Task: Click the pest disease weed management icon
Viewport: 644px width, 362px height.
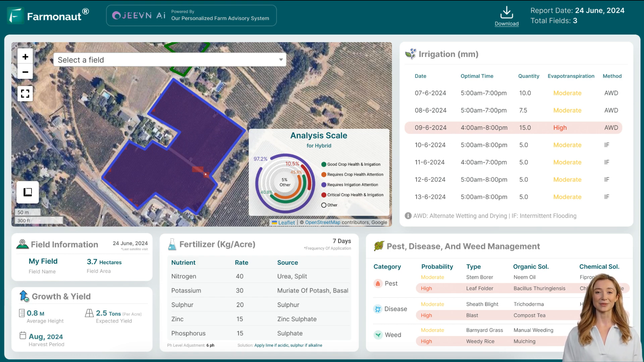Action: 379,246
